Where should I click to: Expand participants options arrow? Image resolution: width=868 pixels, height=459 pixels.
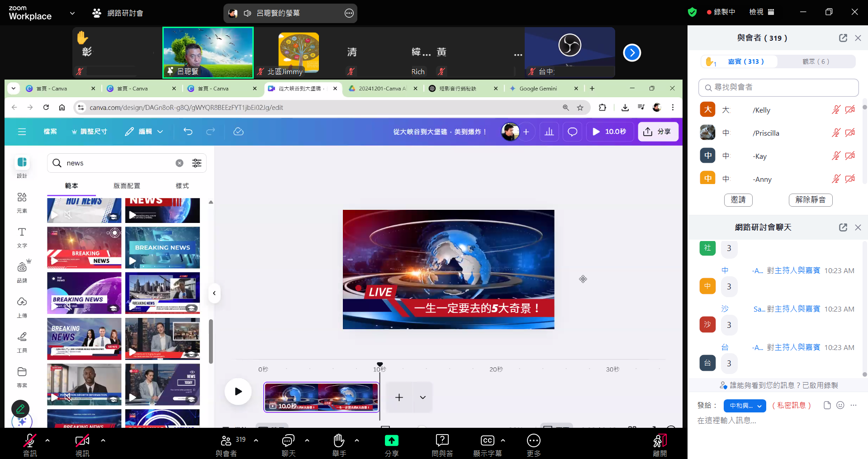256,440
